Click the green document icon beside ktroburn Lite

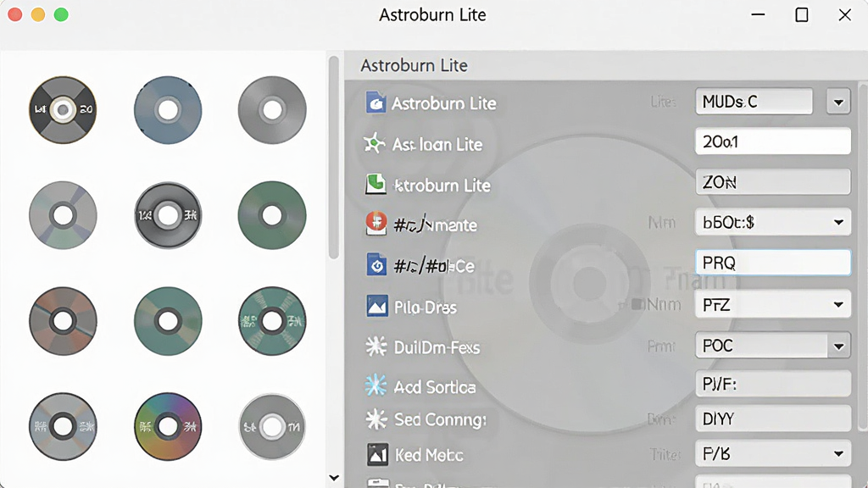376,184
